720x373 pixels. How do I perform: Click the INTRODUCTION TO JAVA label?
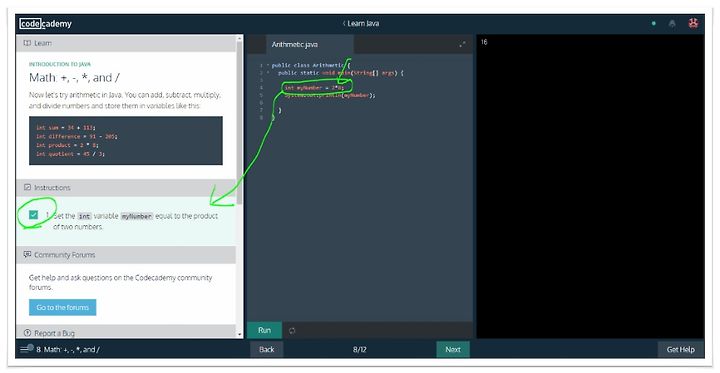[60, 64]
